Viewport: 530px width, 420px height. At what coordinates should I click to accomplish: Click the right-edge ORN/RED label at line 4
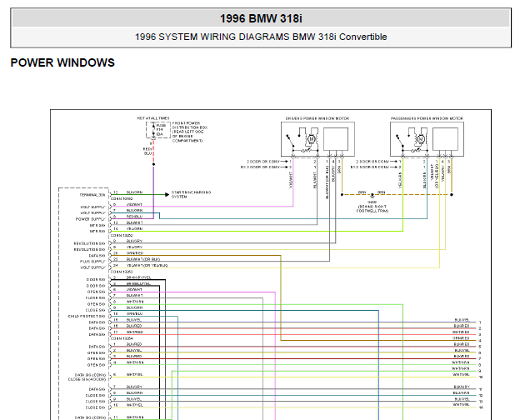[461, 337]
